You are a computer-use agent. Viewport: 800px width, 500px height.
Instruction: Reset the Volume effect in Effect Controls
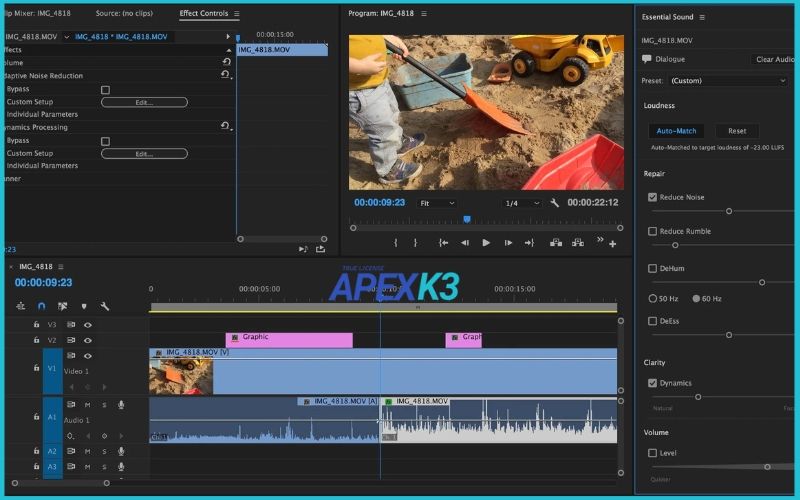pos(226,62)
